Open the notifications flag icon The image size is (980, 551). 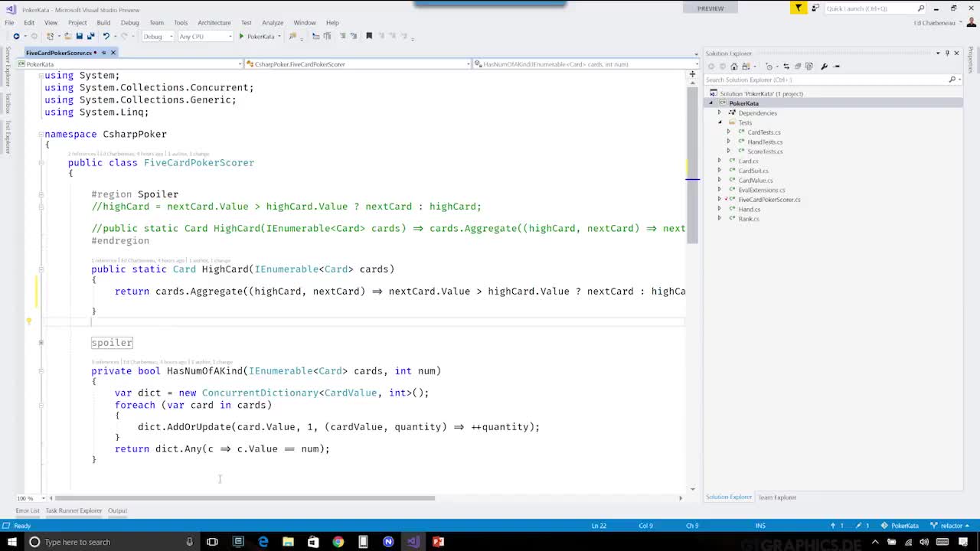point(799,8)
